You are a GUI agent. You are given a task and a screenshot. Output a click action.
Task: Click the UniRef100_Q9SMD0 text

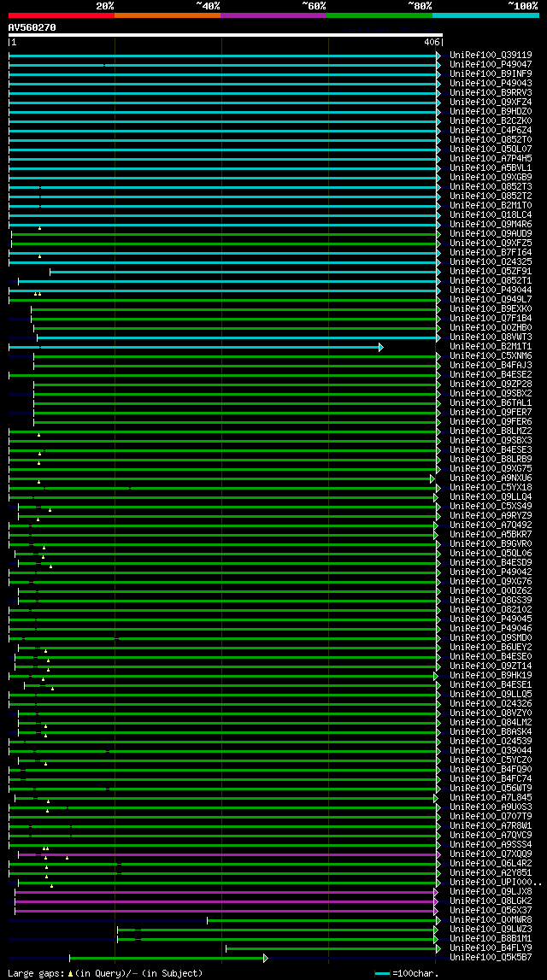[x=491, y=638]
